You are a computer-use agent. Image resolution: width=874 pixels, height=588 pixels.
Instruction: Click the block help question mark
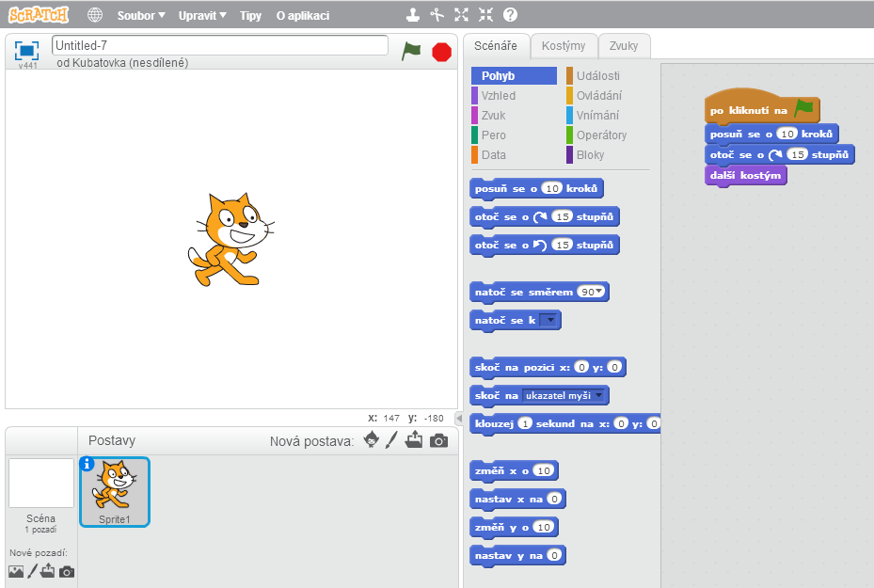pos(510,15)
